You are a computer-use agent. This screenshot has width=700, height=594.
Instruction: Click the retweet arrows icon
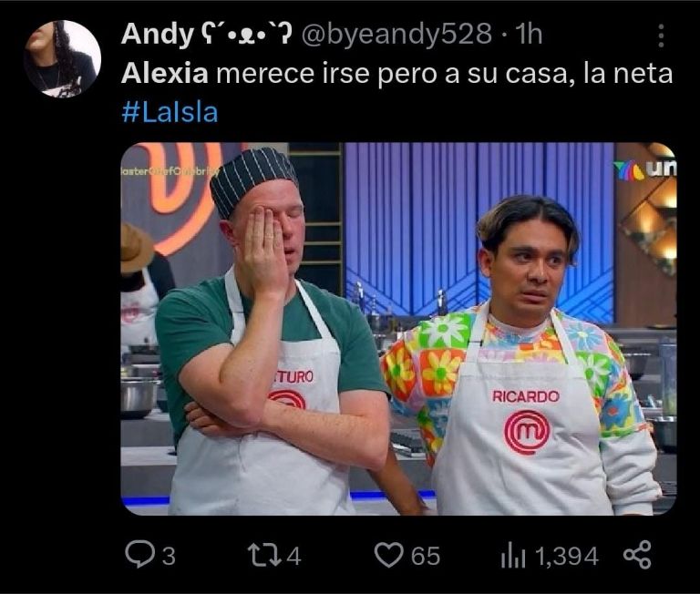point(264,555)
